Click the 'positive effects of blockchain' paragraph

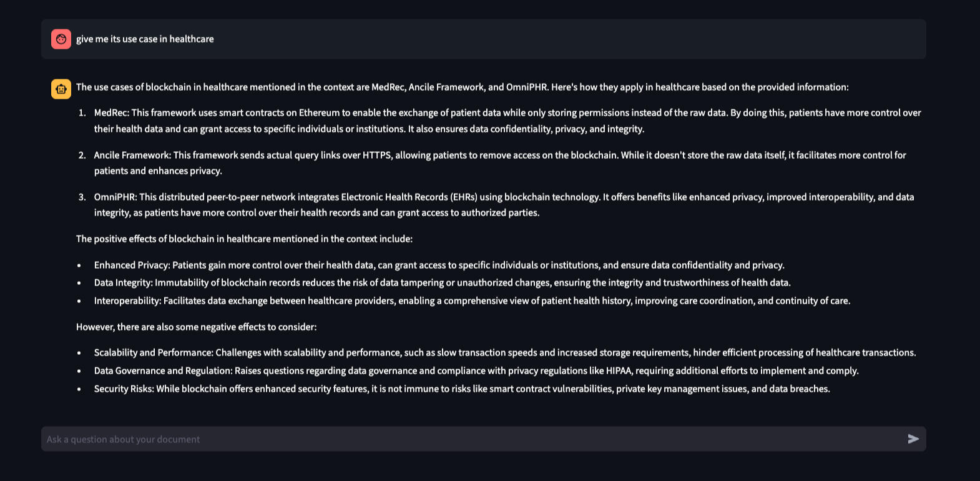[244, 239]
